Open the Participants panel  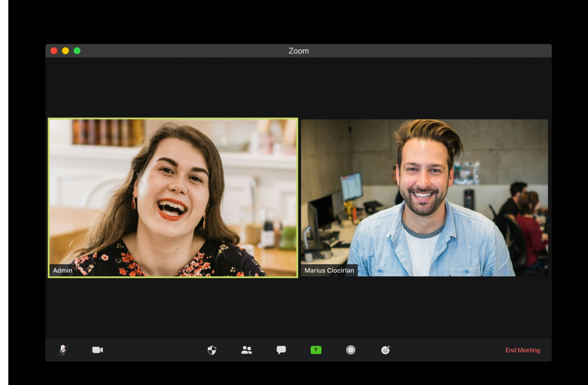[246, 350]
